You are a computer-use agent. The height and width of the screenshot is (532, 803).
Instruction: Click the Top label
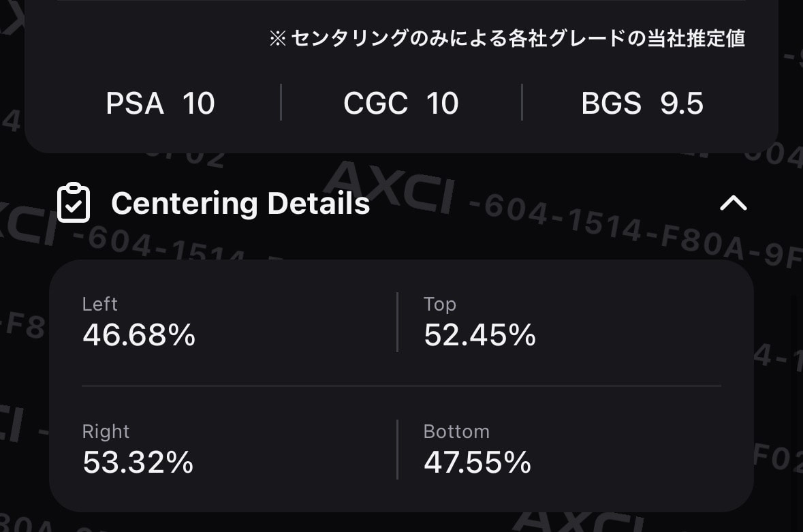pyautogui.click(x=440, y=304)
